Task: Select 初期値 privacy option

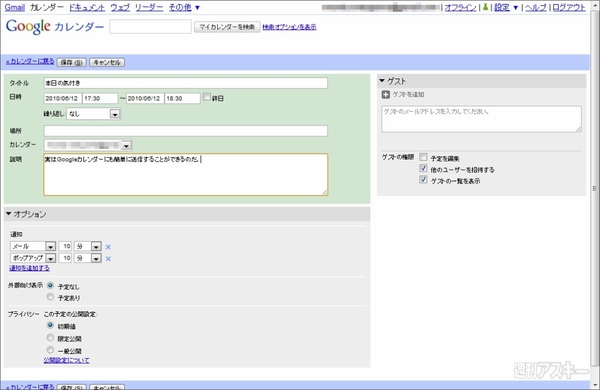Action: (x=50, y=325)
